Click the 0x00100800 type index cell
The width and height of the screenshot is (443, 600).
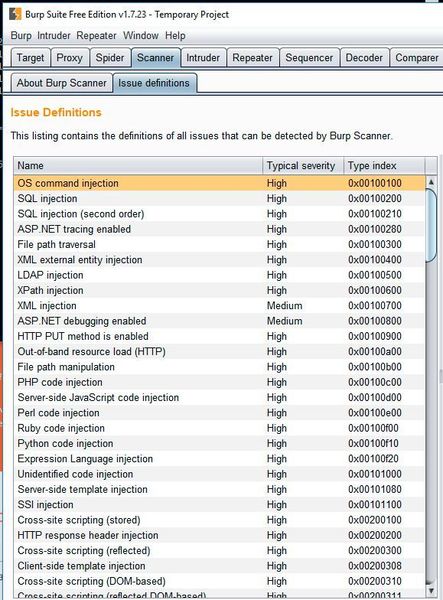tap(375, 321)
